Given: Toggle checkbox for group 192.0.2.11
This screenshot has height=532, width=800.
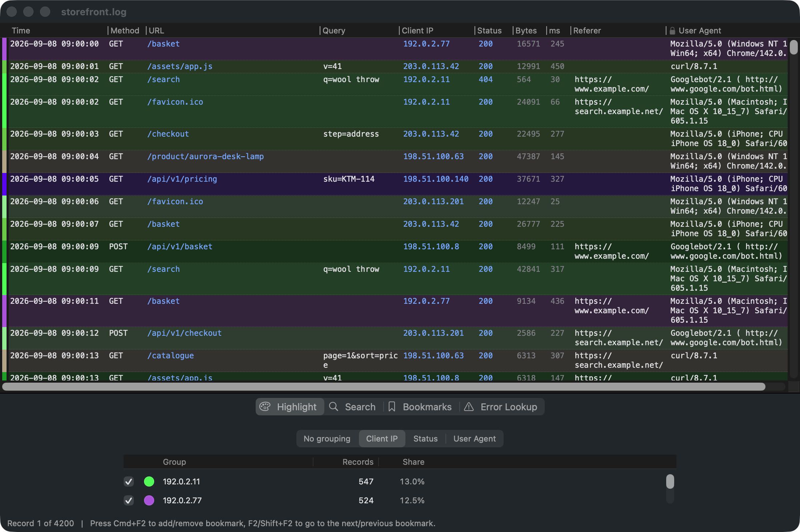Looking at the screenshot, I should click(x=129, y=481).
